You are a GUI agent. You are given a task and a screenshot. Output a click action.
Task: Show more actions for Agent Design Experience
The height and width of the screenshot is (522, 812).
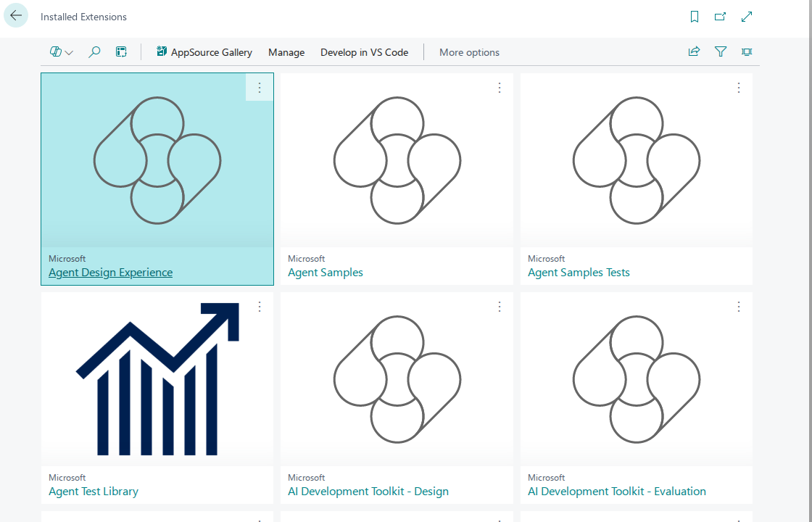coord(260,88)
